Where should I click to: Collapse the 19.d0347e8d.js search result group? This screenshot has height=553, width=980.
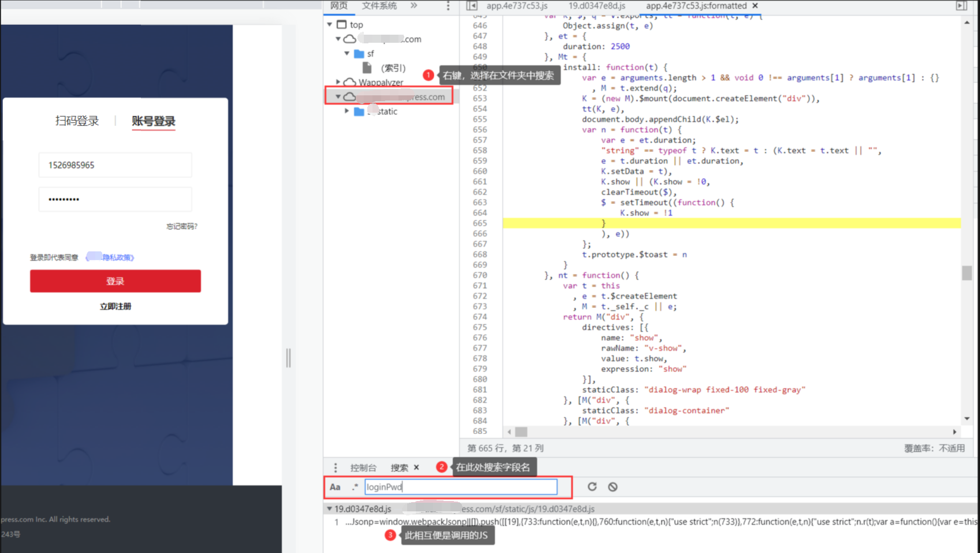(x=330, y=509)
